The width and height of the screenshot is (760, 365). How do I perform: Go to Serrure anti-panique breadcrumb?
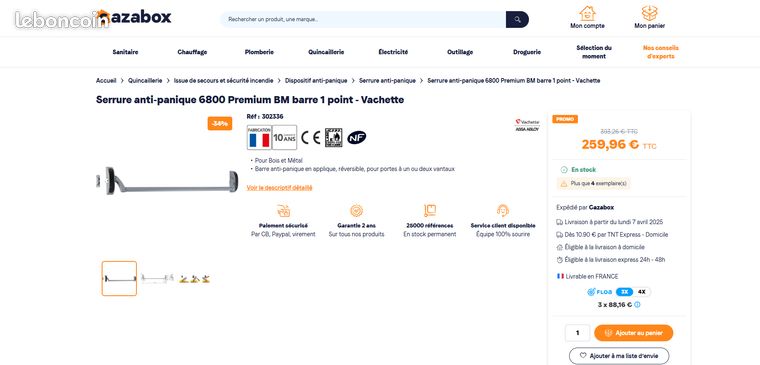[387, 80]
